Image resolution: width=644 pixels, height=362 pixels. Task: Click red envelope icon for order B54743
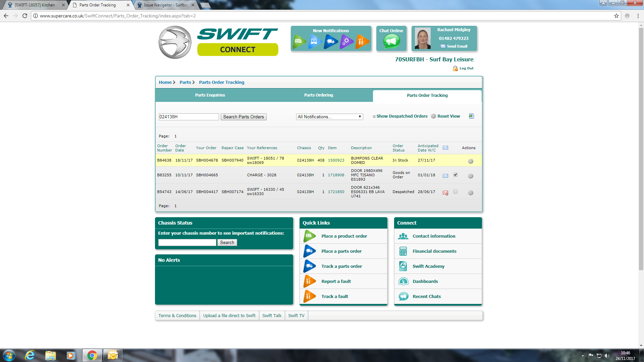[445, 193]
